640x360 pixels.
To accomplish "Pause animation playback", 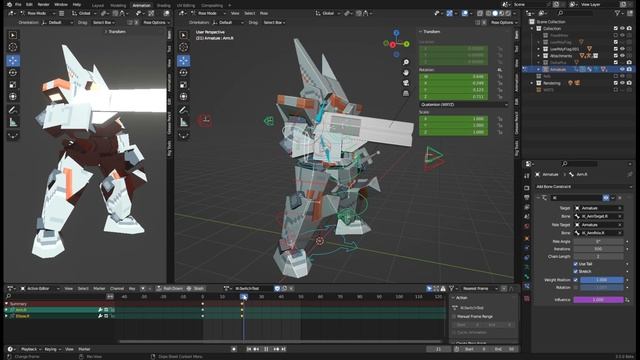I will pyautogui.click(x=266, y=349).
